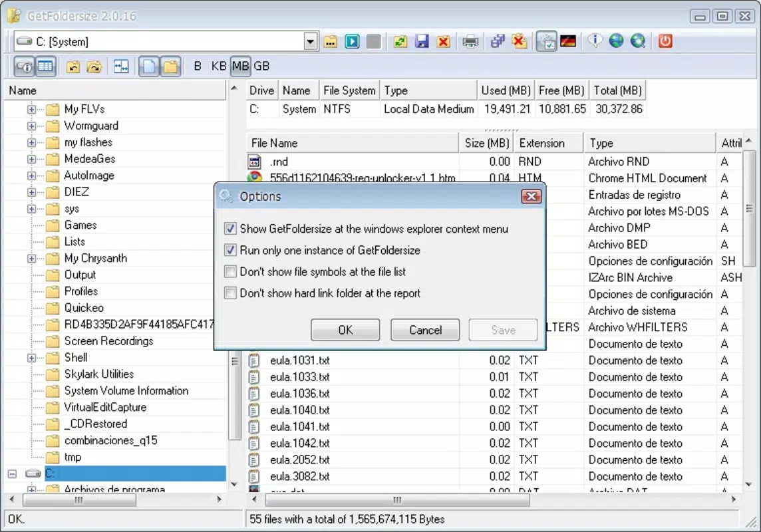
Task: Select the Games folder in tree
Action: tap(80, 225)
